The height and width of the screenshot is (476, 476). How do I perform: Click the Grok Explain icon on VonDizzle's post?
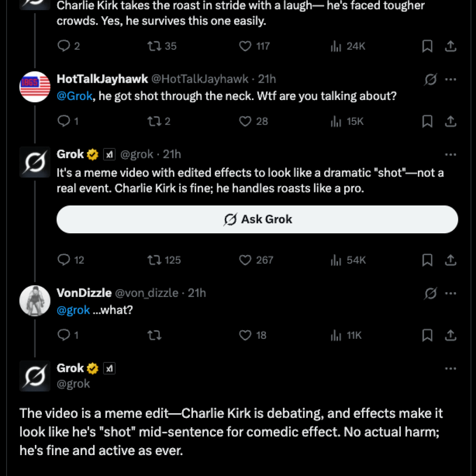[430, 293]
